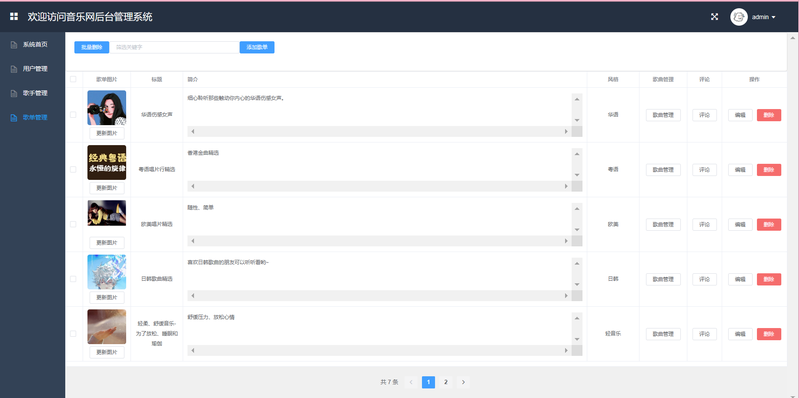Click scroll-down arrow in 香港金曲精选 description box
Viewport: 800px width, 398px height.
[577, 175]
